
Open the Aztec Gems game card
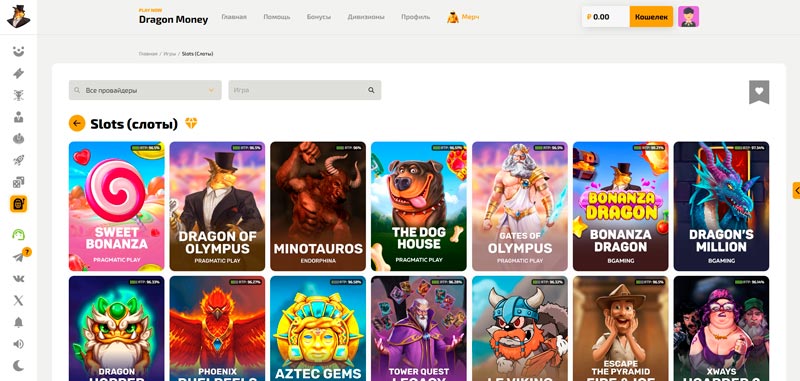[318, 328]
